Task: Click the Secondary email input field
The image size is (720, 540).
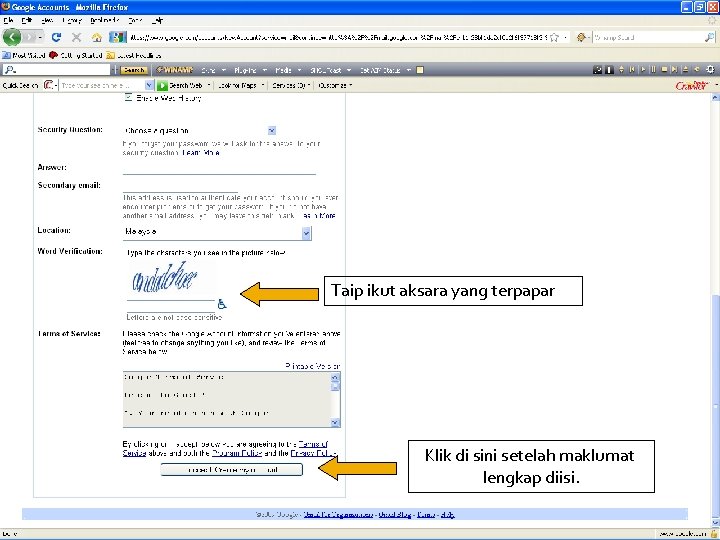Action: point(180,186)
